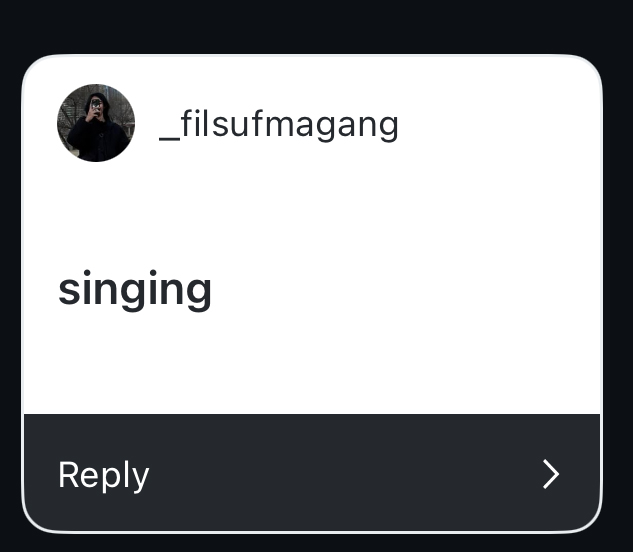Viewport: 633px width, 552px height.
Task: Tap the dark Reply bar's empty middle
Action: tap(330, 475)
